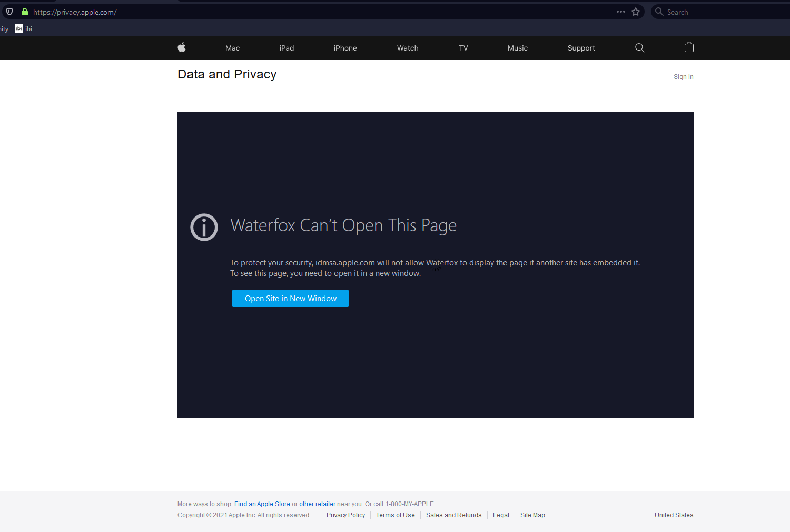The height and width of the screenshot is (532, 790).
Task: Click the magnifier icon in browser search box
Action: (659, 12)
